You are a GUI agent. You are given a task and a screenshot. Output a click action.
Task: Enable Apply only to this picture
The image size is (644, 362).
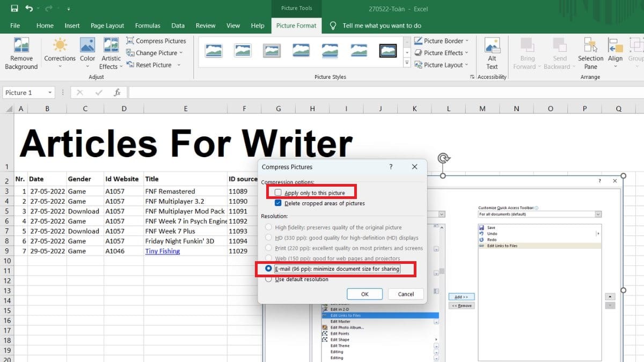pos(278,193)
